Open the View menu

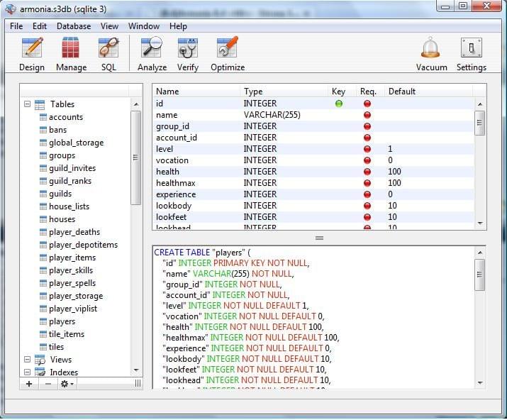pyautogui.click(x=109, y=26)
